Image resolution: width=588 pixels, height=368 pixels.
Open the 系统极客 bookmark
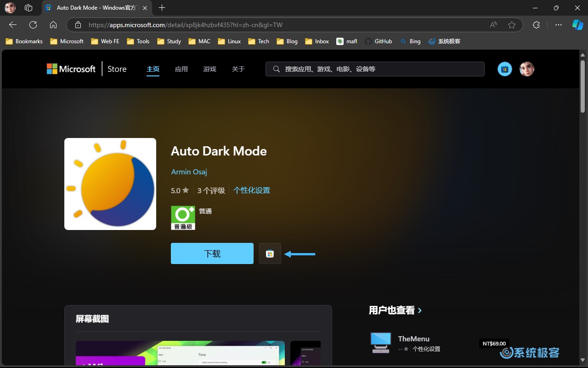(x=444, y=41)
